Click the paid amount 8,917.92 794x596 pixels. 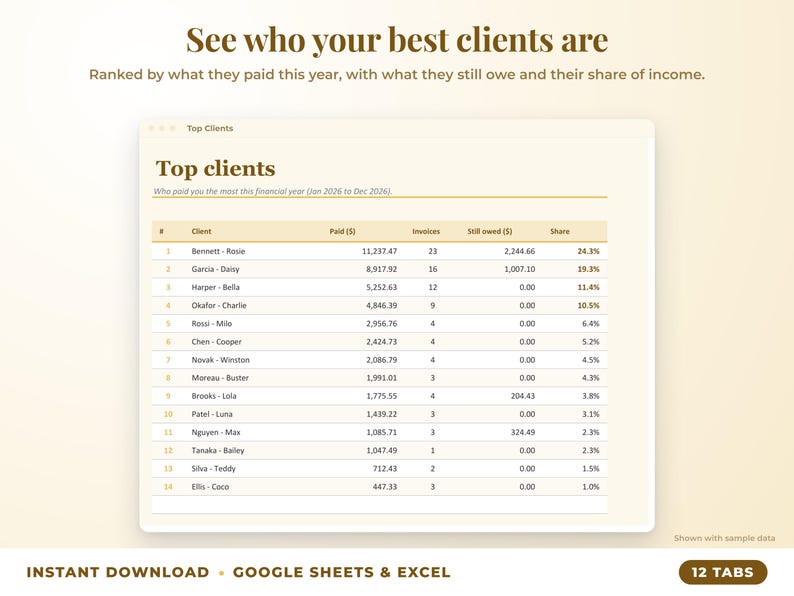pos(381,269)
